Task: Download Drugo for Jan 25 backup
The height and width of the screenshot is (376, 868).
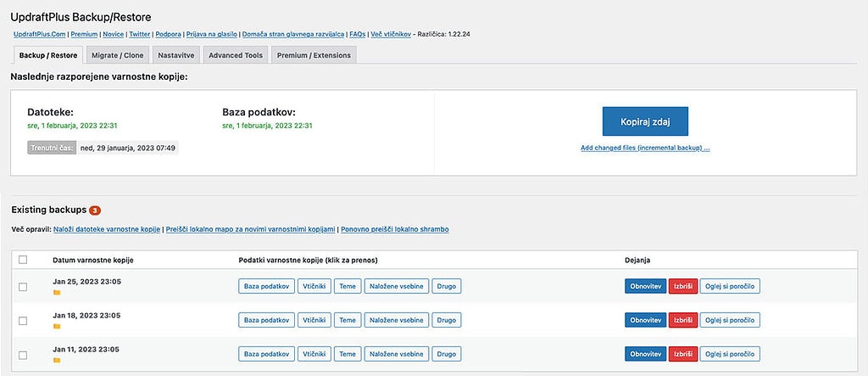Action: pos(446,286)
